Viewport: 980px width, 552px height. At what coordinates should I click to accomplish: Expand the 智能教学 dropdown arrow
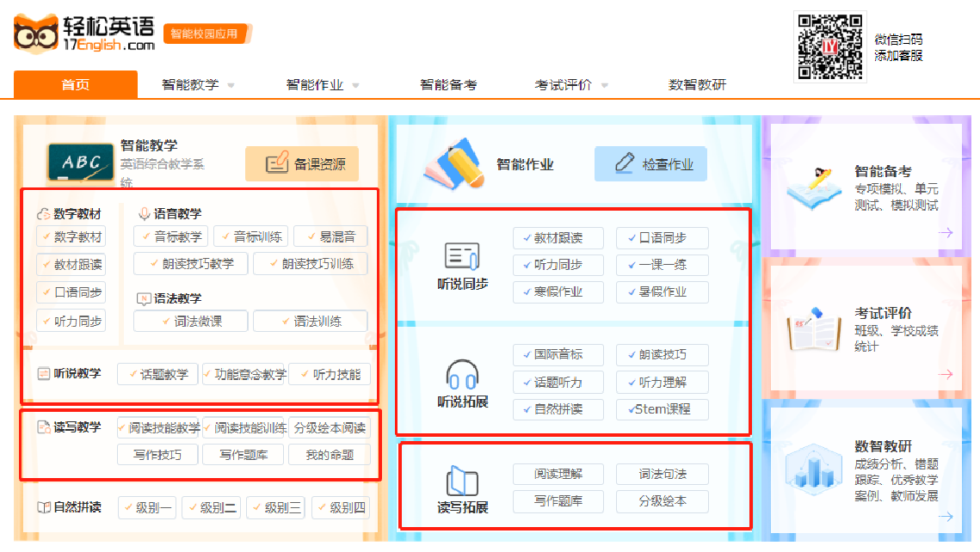(x=231, y=85)
